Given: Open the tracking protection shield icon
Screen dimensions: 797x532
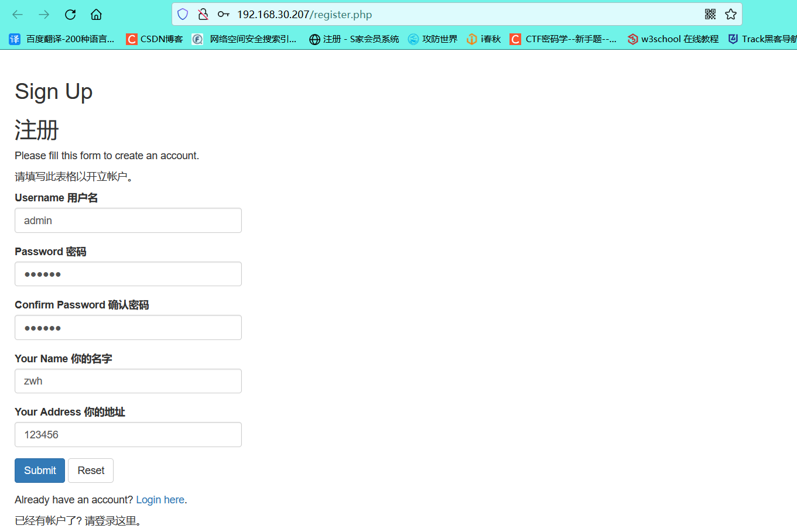Looking at the screenshot, I should pyautogui.click(x=183, y=14).
